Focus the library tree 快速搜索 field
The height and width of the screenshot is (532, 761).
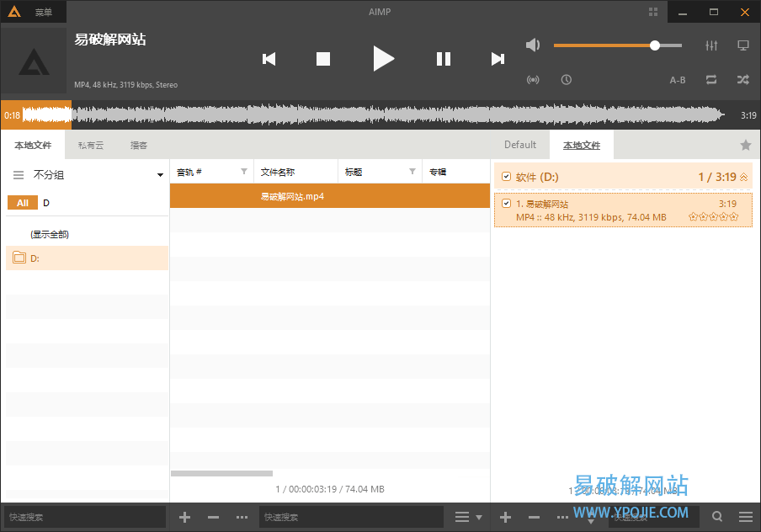85,517
